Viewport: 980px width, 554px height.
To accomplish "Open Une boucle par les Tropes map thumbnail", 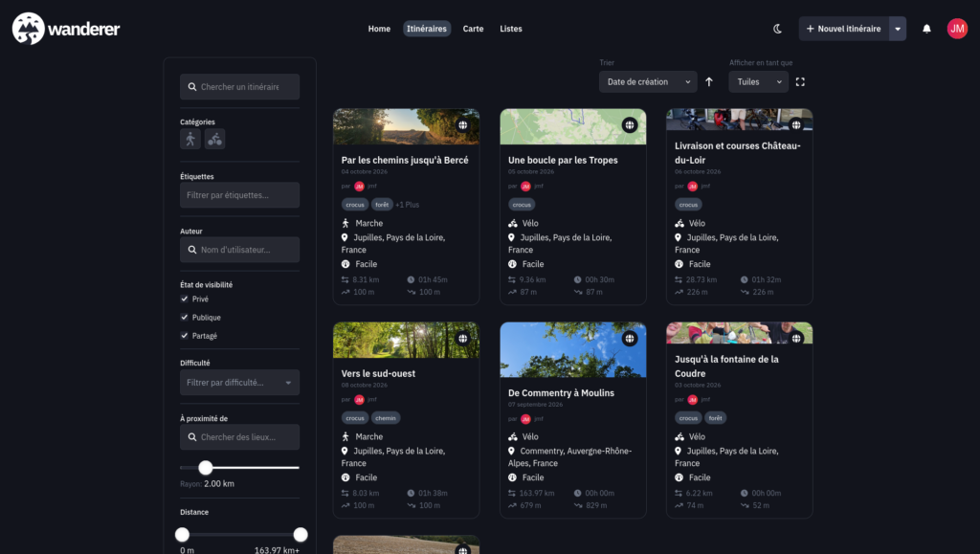I will tap(573, 127).
